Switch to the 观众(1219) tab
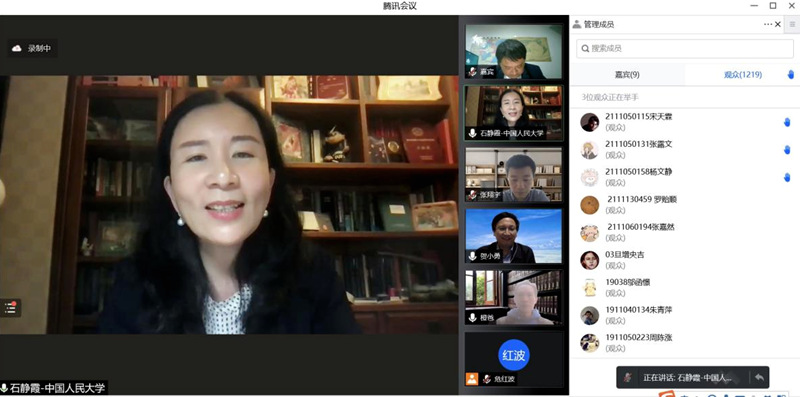Viewport: 800px width, 397px height. (743, 75)
